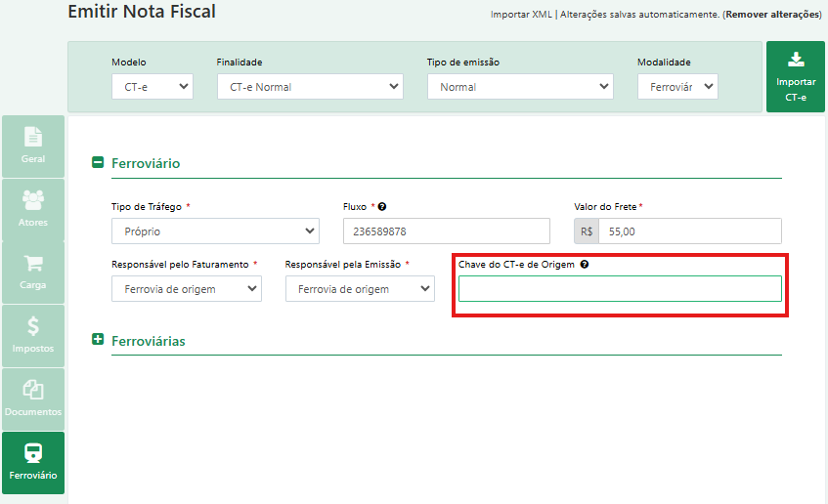Click the Chave do CT-e de Origem field
This screenshot has height=504, width=828.
pyautogui.click(x=620, y=289)
